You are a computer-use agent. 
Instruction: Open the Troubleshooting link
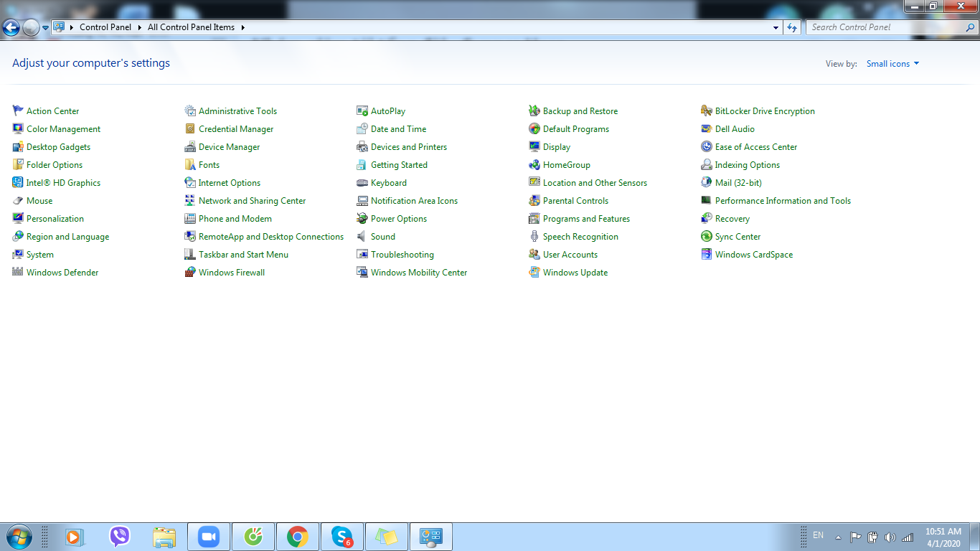point(402,255)
